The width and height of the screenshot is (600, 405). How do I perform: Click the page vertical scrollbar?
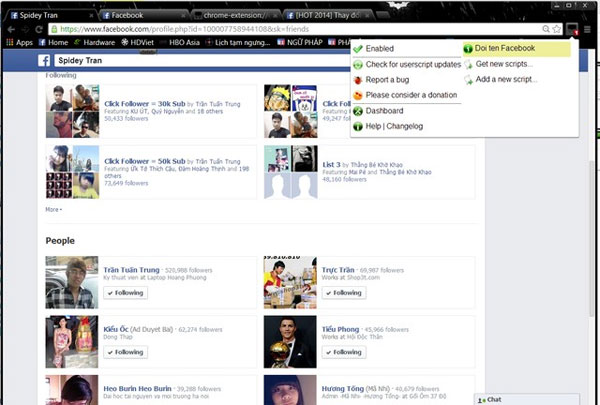[x=592, y=237]
